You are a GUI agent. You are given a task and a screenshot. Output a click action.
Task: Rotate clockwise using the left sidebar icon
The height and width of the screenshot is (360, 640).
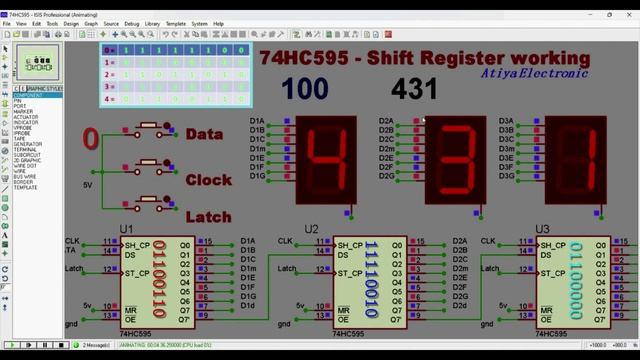5,269
